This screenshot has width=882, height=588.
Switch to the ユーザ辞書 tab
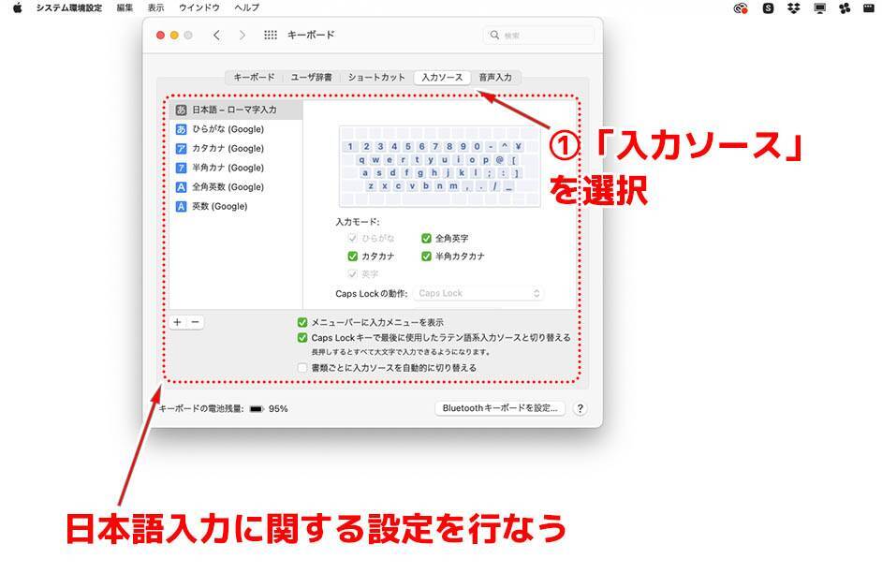coord(311,77)
